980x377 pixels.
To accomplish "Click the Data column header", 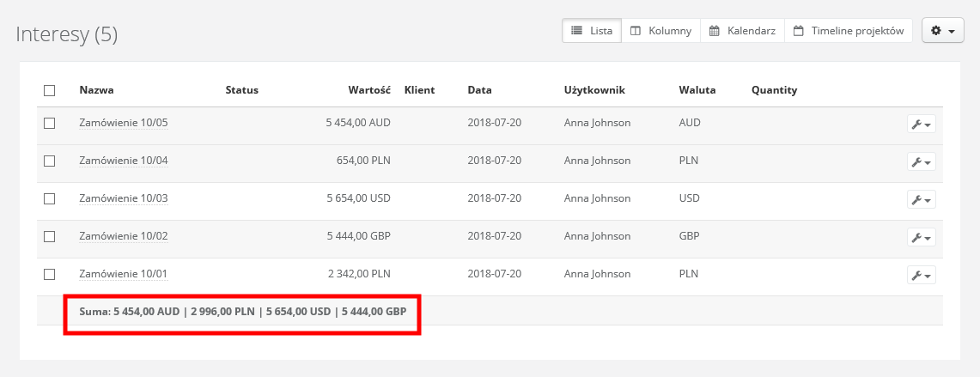I will tap(479, 90).
